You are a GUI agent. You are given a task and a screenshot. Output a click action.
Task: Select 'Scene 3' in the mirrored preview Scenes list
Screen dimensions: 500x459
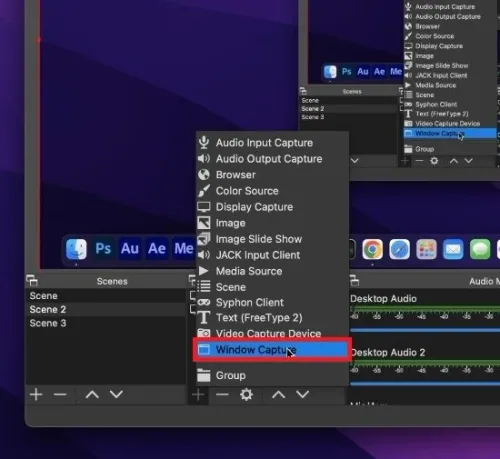coord(349,117)
